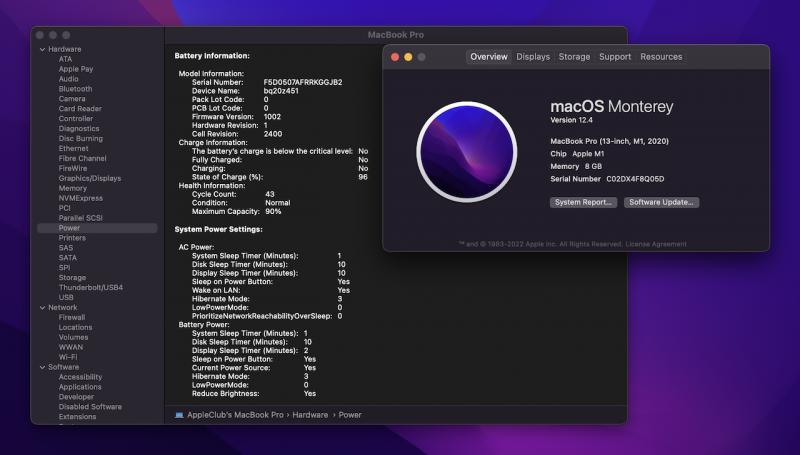Select FireWire in the sidebar
Image resolution: width=800 pixels, height=455 pixels.
[x=72, y=168]
